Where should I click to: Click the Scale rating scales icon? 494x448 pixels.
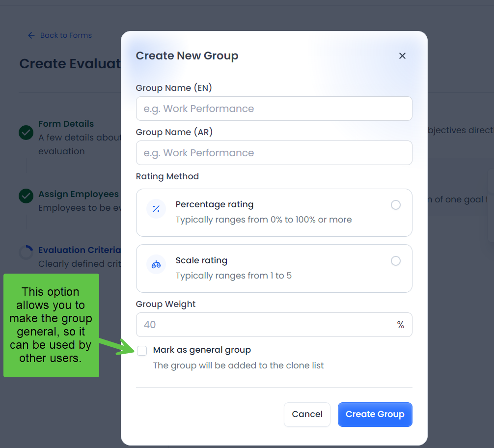click(x=157, y=264)
